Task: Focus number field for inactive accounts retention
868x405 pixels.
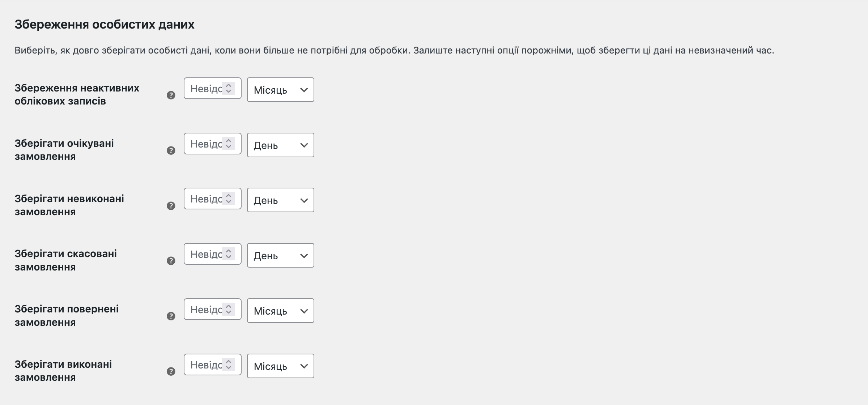Action: 213,88
